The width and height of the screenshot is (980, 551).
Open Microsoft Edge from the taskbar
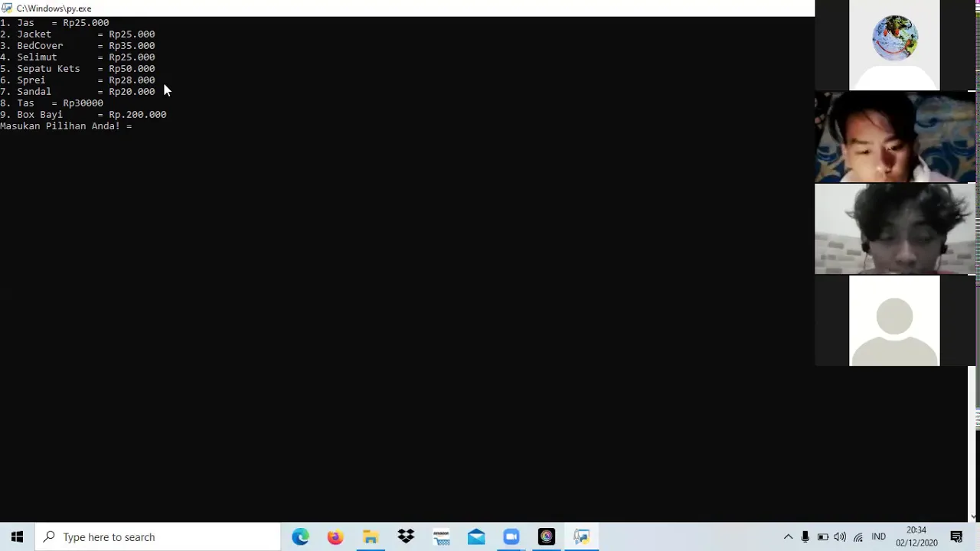click(300, 537)
